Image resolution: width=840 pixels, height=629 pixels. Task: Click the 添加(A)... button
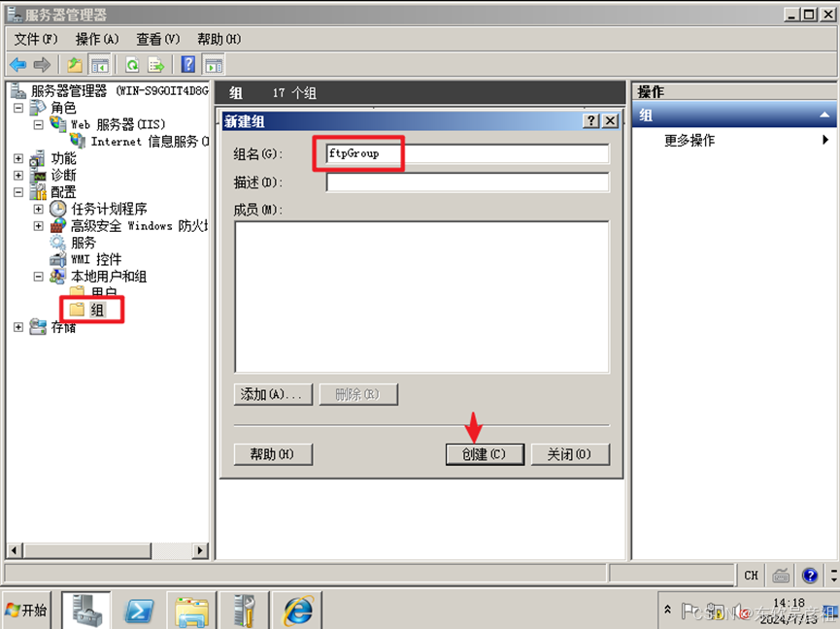pos(273,394)
